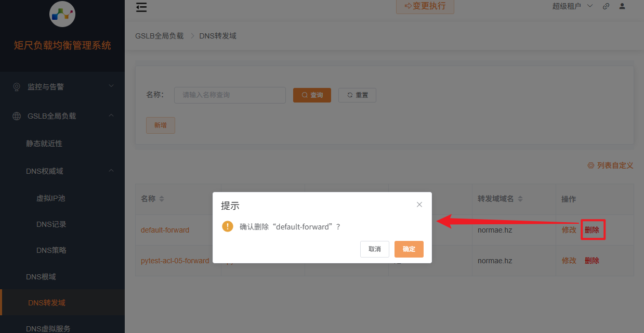Expand the 监控与告警 menu
The height and width of the screenshot is (333, 644).
click(62, 87)
